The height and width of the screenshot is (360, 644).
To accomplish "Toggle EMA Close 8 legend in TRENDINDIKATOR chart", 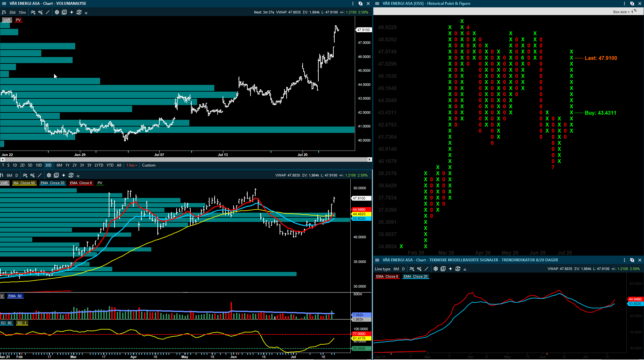I will point(387,276).
